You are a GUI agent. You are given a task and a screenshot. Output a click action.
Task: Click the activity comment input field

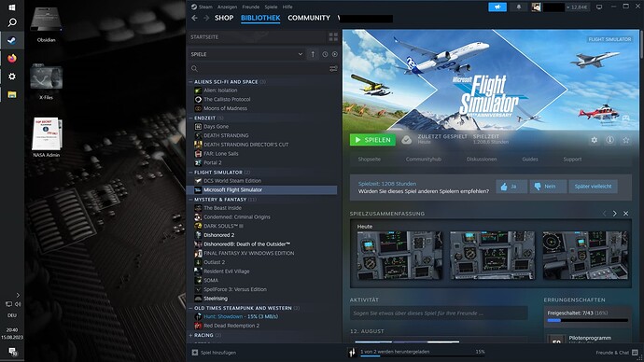coord(439,313)
